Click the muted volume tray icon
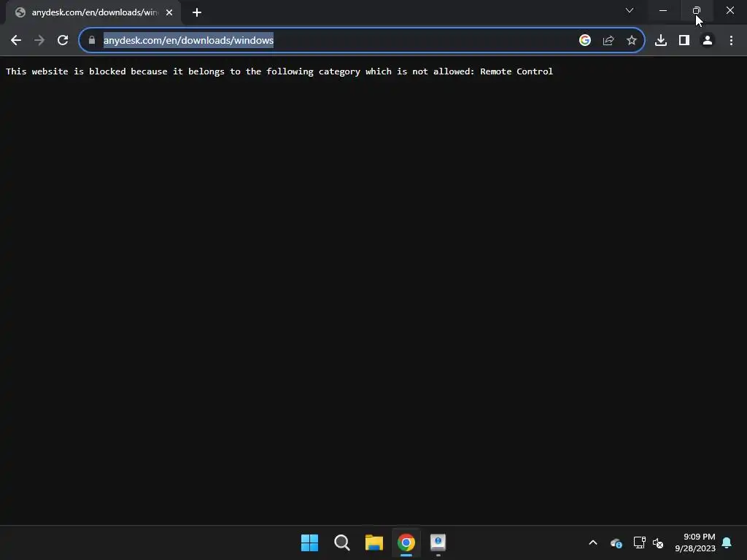Viewport: 747px width, 560px height. coord(658,542)
